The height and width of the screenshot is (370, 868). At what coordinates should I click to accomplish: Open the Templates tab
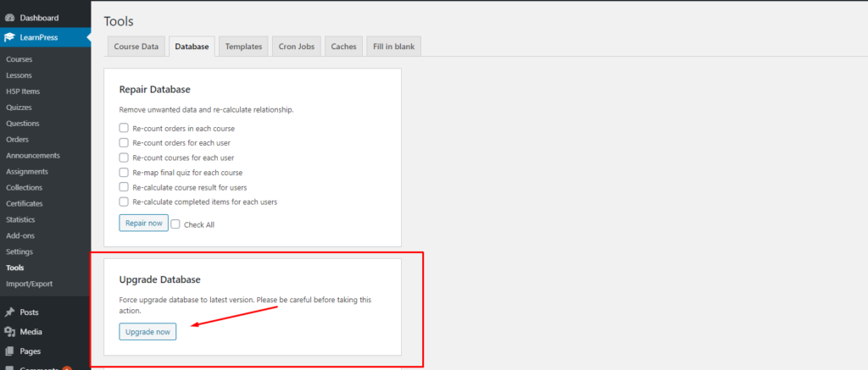[243, 47]
